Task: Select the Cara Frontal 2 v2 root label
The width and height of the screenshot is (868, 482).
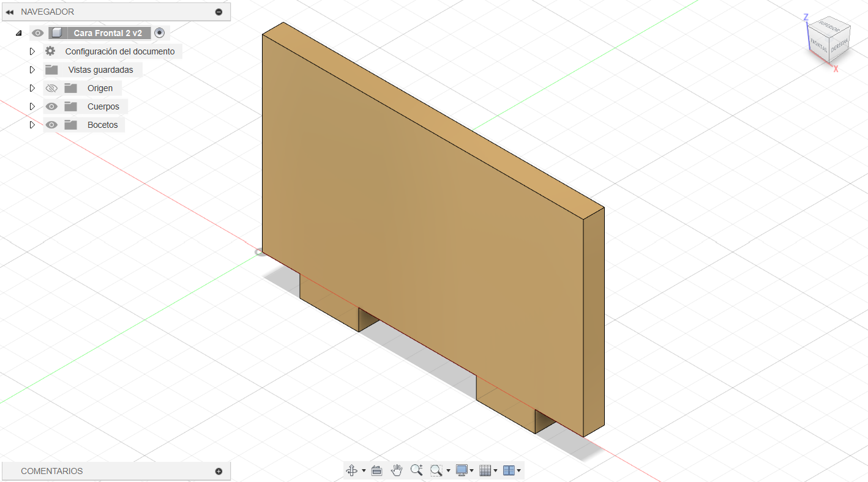Action: click(x=108, y=33)
